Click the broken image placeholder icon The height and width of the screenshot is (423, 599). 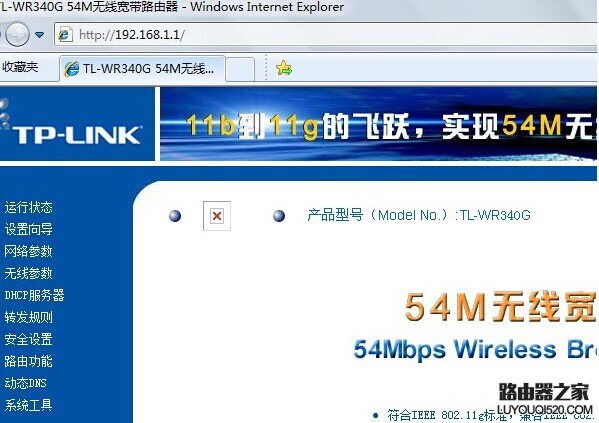click(x=217, y=216)
